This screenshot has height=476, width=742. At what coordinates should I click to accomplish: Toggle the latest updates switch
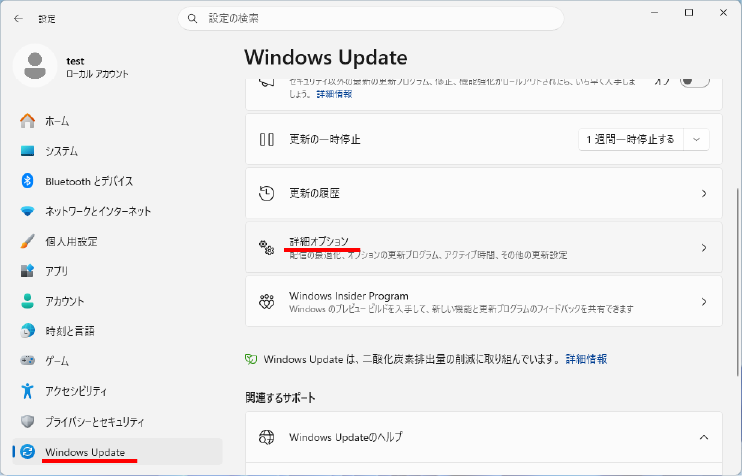[695, 81]
